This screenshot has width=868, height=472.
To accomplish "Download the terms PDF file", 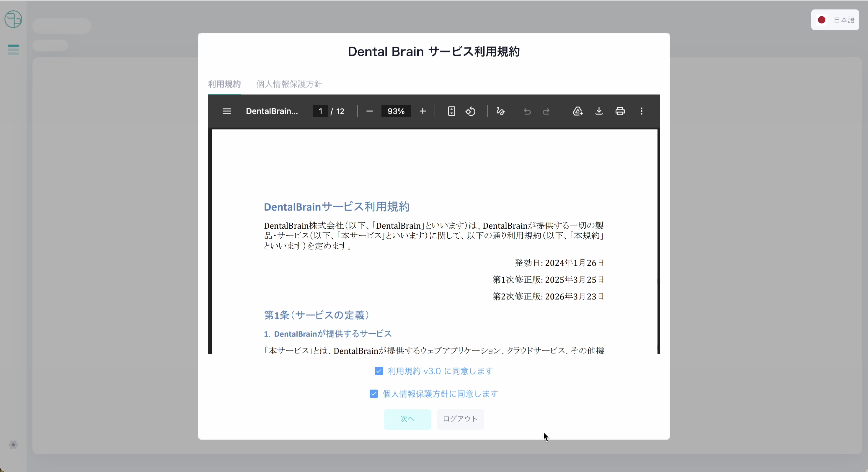I will pyautogui.click(x=599, y=112).
